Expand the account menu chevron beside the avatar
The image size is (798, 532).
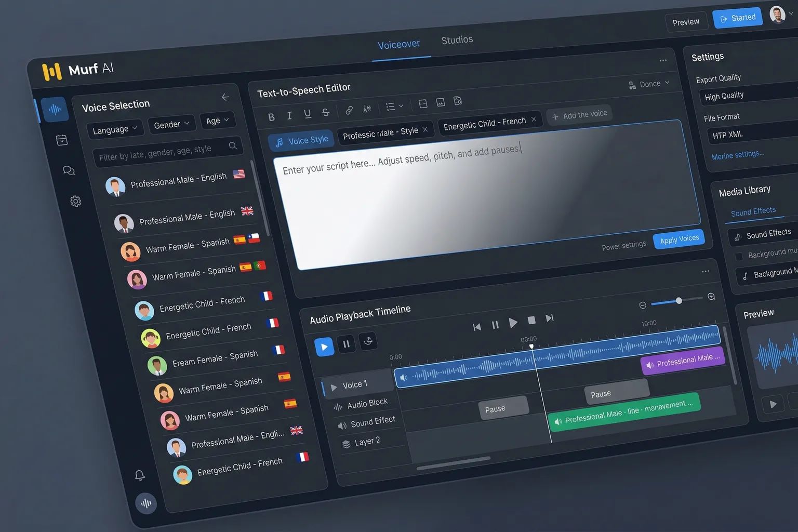click(791, 14)
